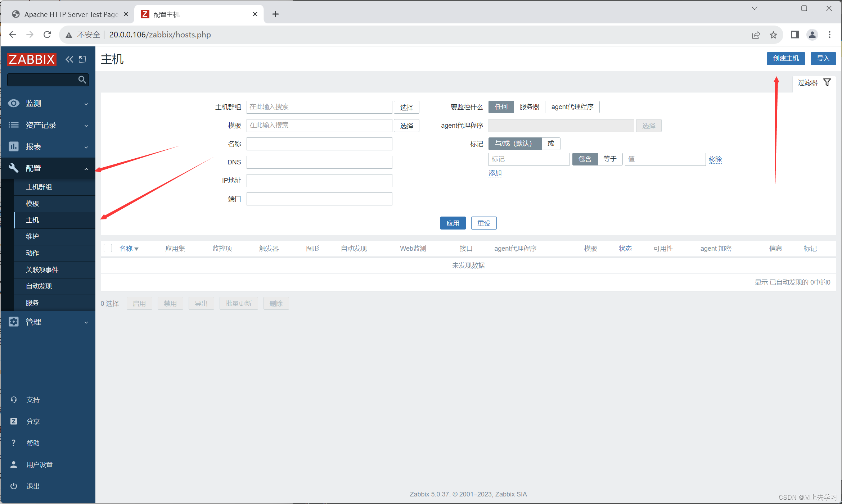Click the power icon for 退出

point(14,486)
